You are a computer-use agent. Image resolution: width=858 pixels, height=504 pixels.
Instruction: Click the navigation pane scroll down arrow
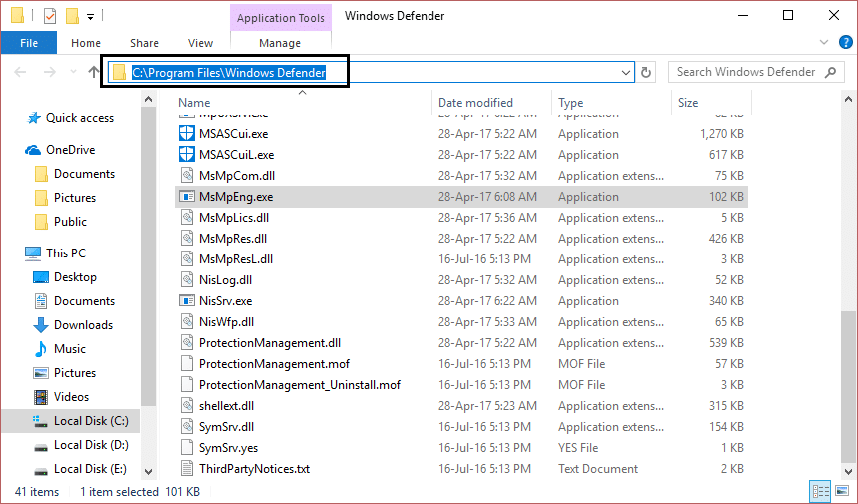coord(148,471)
